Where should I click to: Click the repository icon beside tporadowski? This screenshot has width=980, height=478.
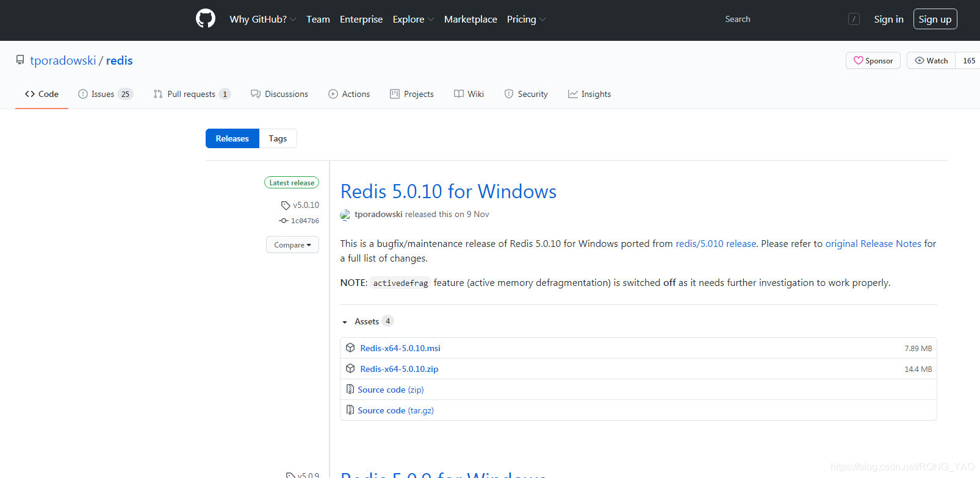[20, 60]
